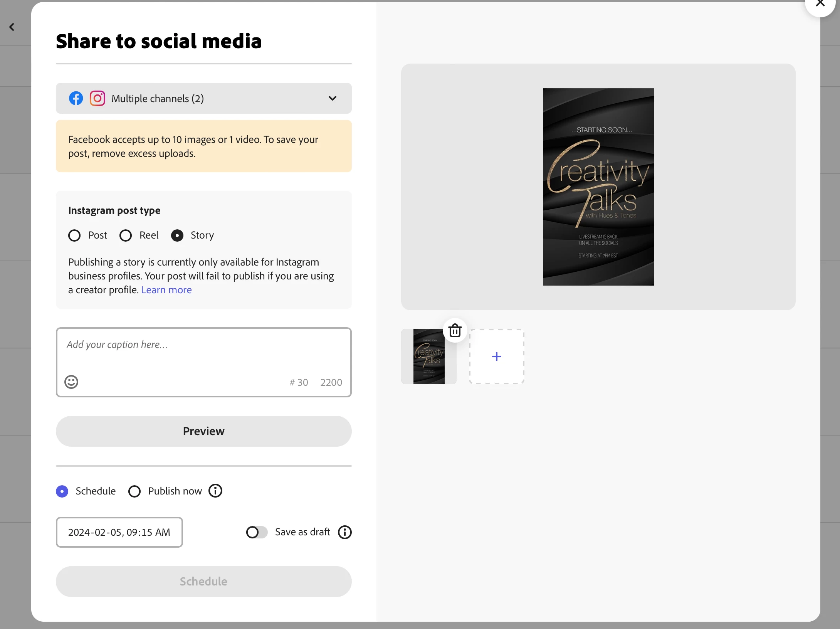Expand the Multiple channels dropdown
840x629 pixels.
pyautogui.click(x=332, y=98)
